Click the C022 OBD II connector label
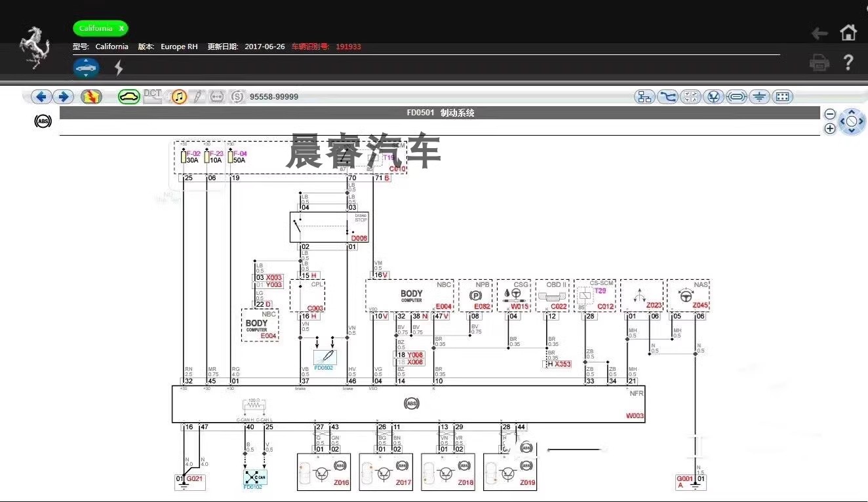Viewport: 868px width, 502px height. click(x=559, y=306)
